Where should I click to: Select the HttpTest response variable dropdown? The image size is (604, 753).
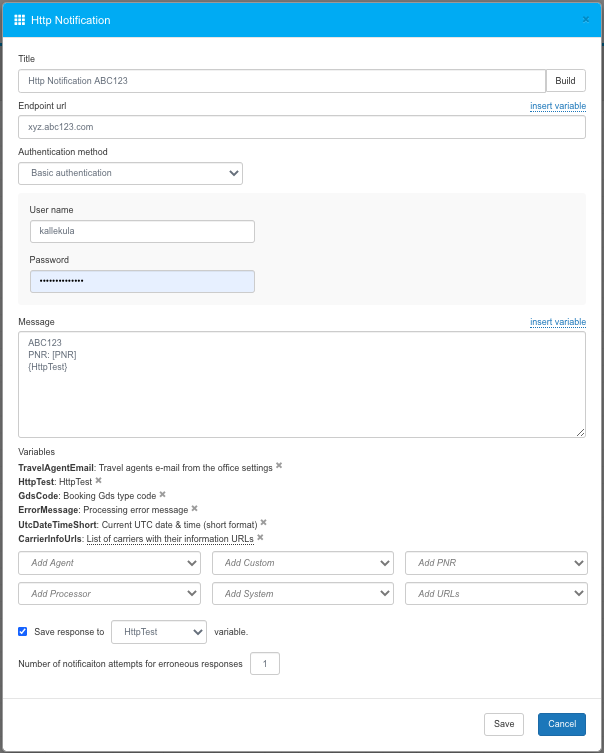tap(158, 632)
